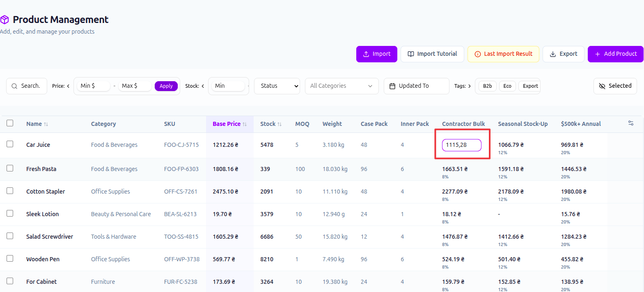Image resolution: width=644 pixels, height=292 pixels.
Task: Click the column settings icon in table header
Action: click(x=631, y=123)
